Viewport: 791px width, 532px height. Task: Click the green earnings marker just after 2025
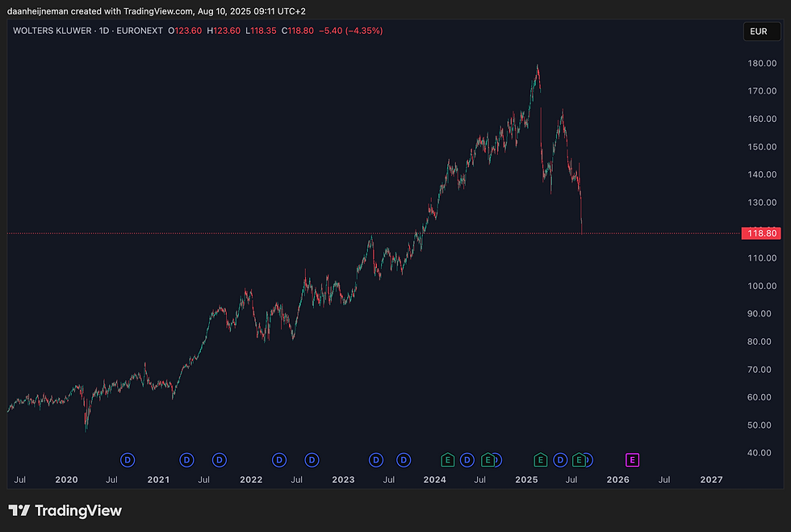click(540, 460)
